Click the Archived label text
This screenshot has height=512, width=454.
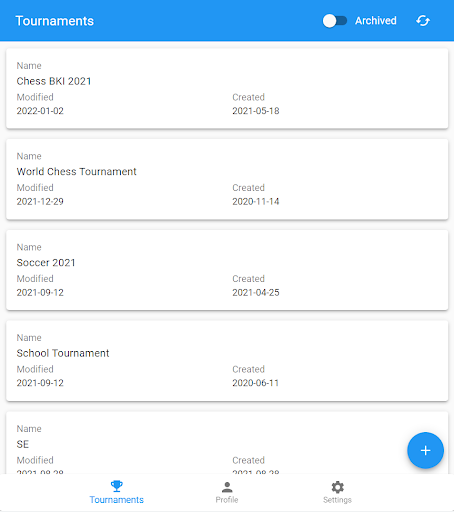pyautogui.click(x=376, y=21)
